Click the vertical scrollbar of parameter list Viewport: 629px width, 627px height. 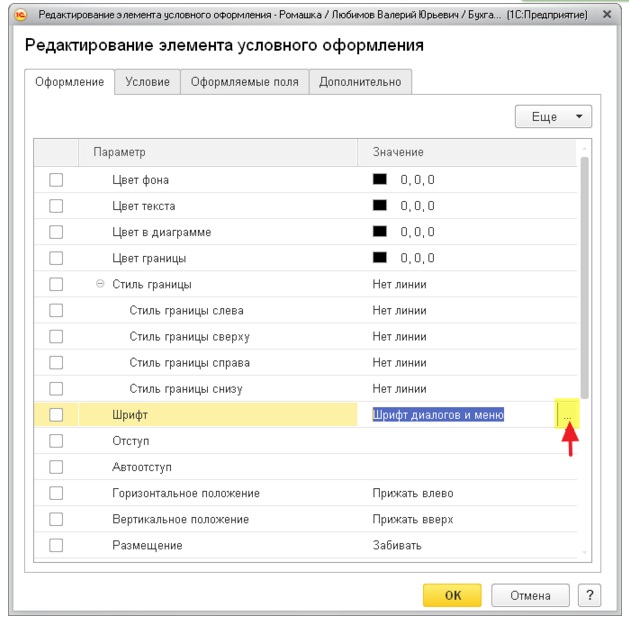pyautogui.click(x=584, y=278)
